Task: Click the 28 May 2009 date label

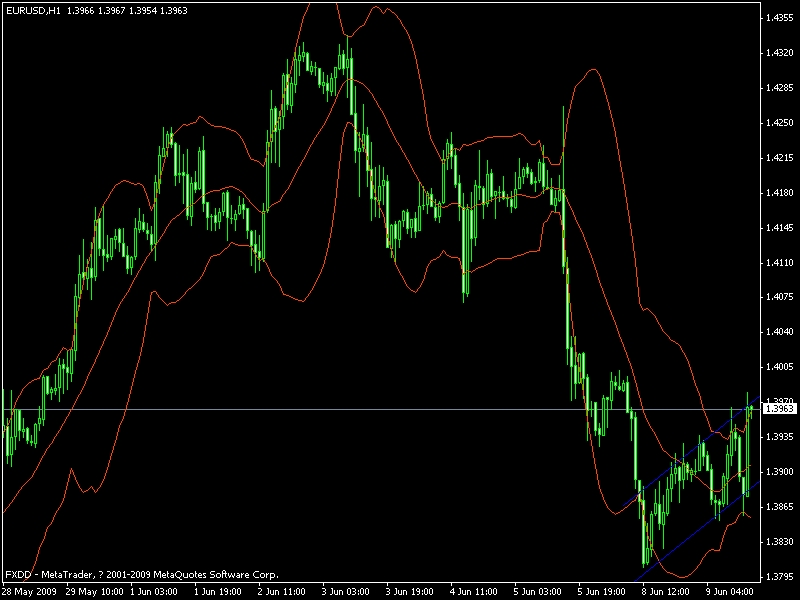Action: tap(29, 592)
